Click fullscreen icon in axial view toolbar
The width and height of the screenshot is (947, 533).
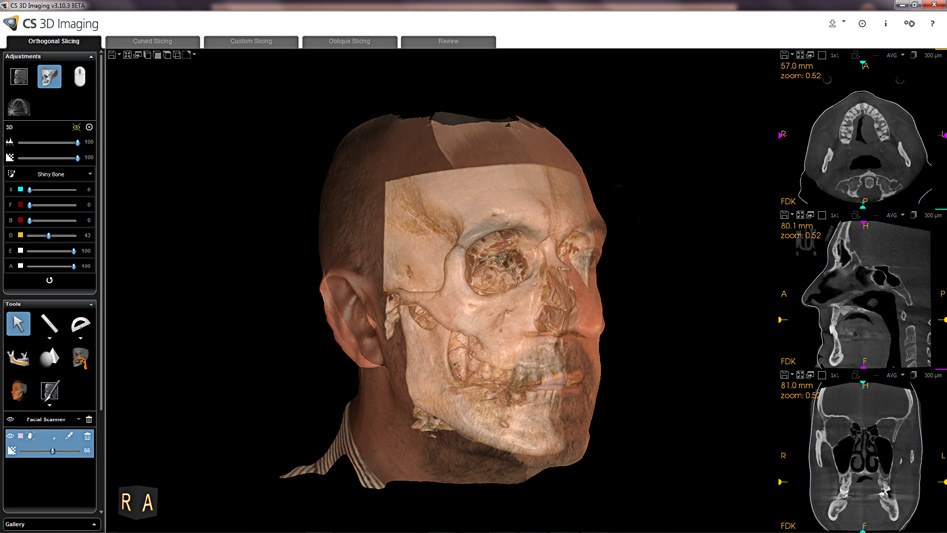click(800, 55)
